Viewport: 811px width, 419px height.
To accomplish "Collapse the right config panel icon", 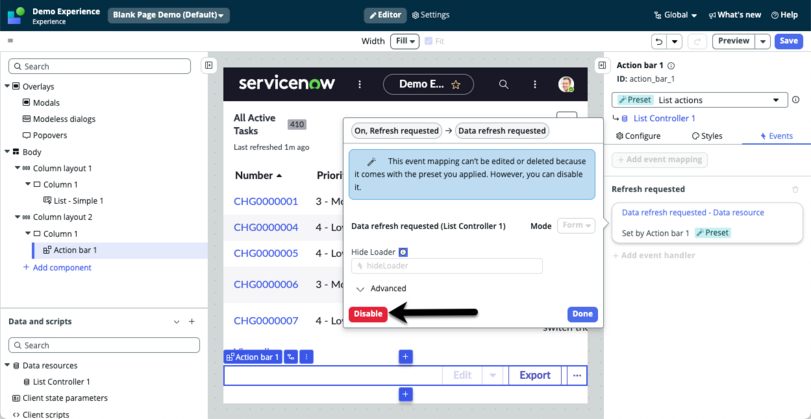I will [602, 65].
